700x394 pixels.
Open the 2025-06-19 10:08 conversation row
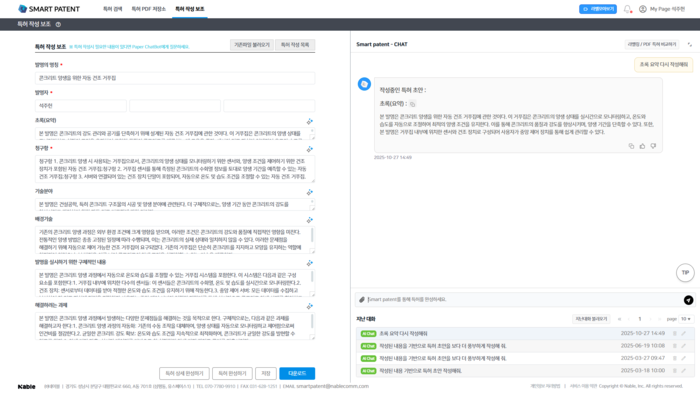click(525, 346)
